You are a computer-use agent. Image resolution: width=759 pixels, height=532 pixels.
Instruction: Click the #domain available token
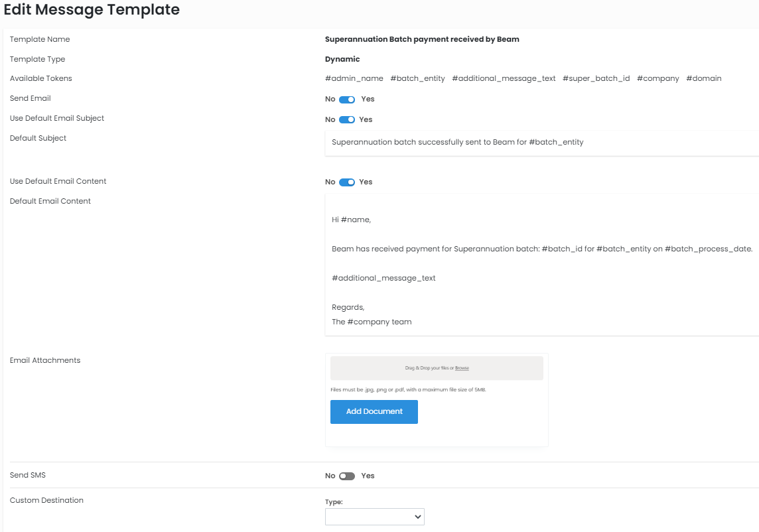coord(703,79)
